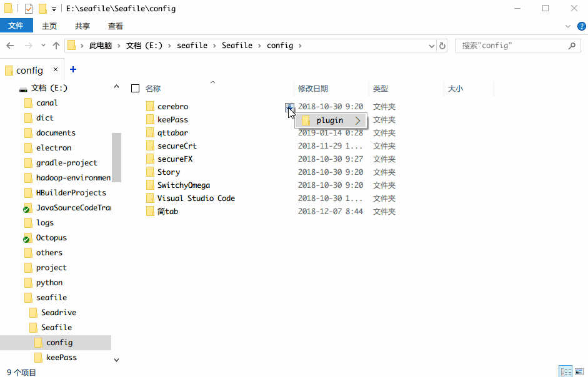
Task: Refresh the current folder view
Action: pos(442,46)
